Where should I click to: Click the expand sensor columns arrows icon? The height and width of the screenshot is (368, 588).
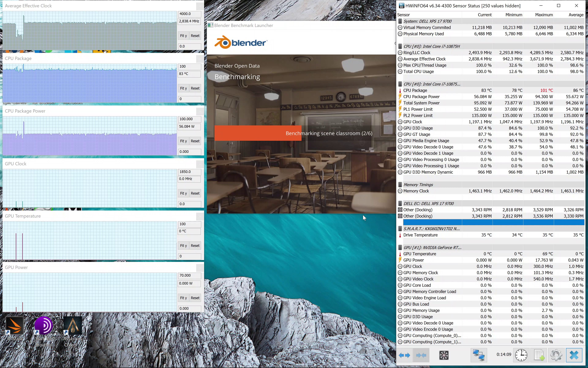(404, 355)
